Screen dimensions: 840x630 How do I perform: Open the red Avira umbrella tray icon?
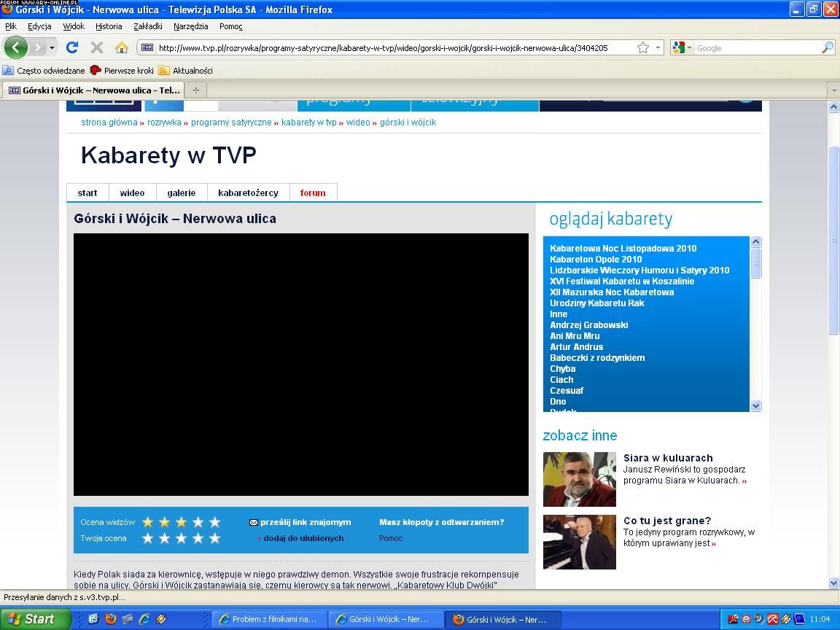tap(772, 619)
